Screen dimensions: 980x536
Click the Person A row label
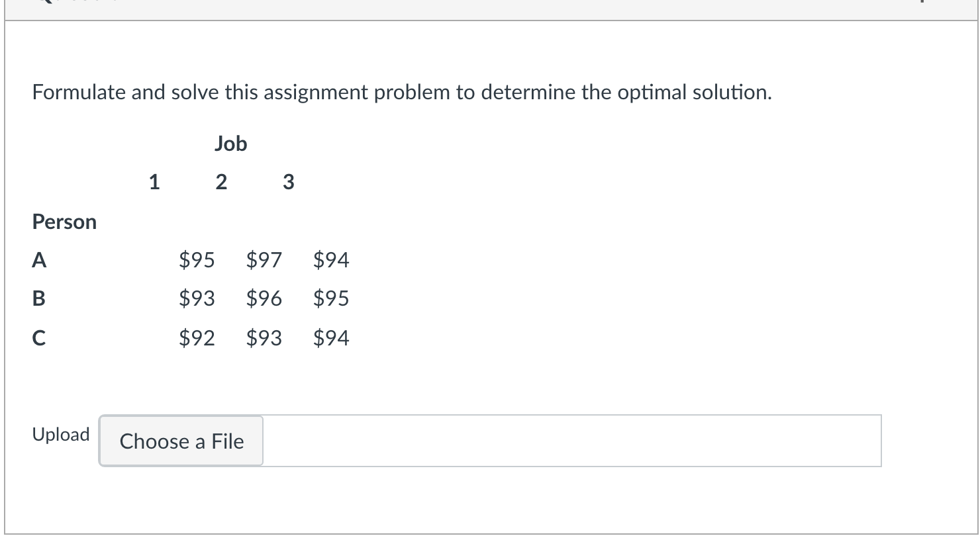click(38, 260)
